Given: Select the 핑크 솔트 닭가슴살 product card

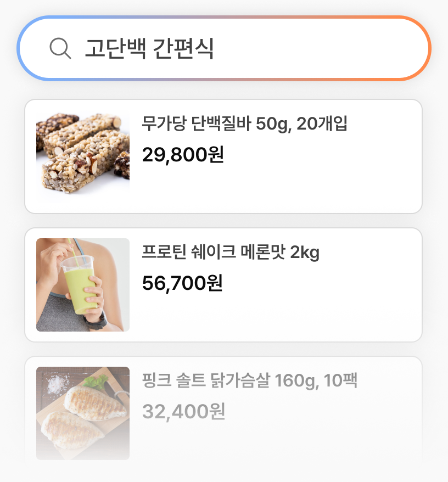Looking at the screenshot, I should (x=275, y=439).
